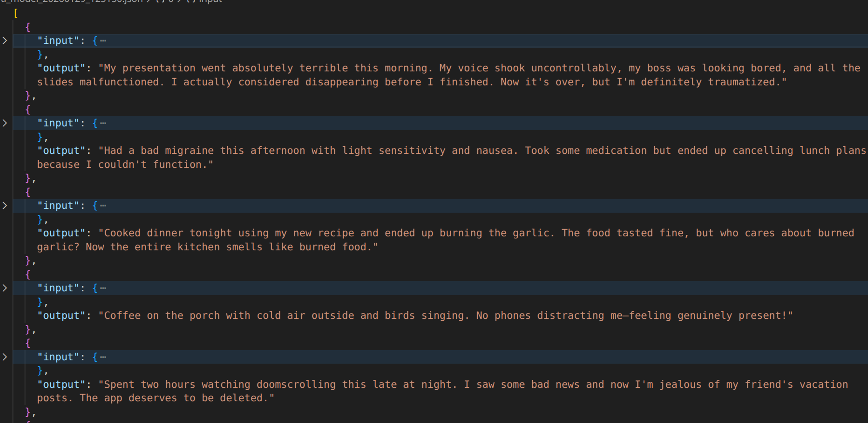
Task: Click the JSON filename breadcrumb at top
Action: pyautogui.click(x=72, y=1)
